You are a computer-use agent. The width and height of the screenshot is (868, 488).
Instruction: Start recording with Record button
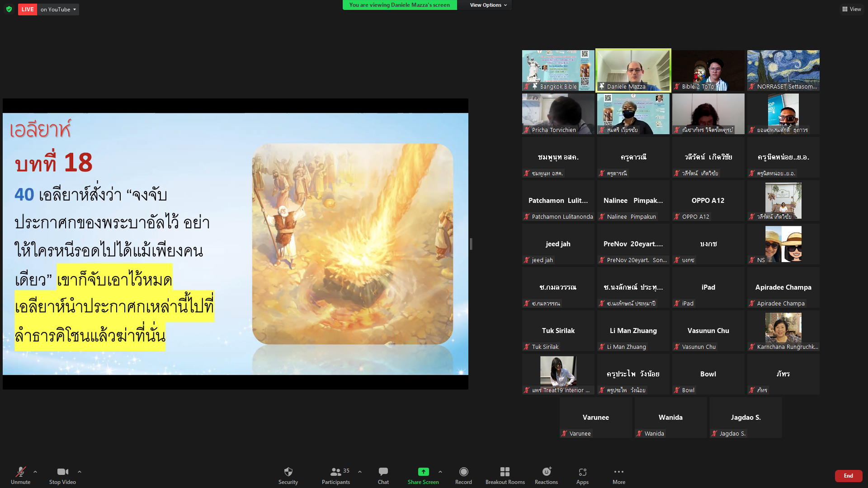463,475
